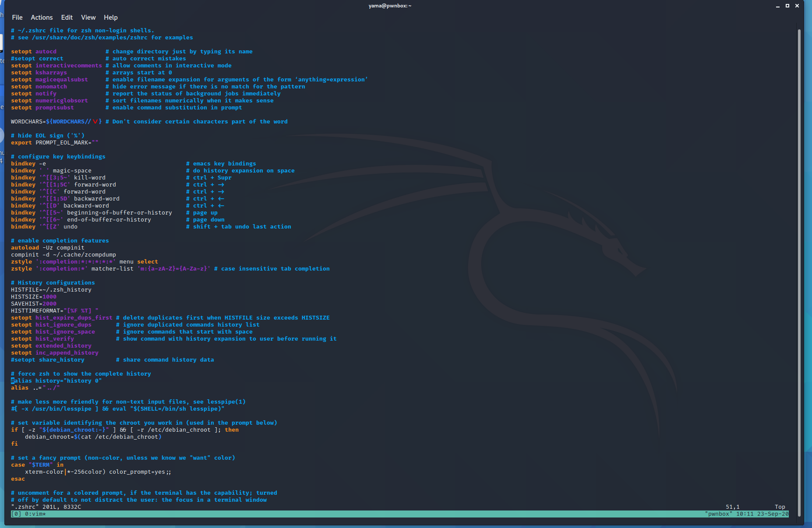Click the 51,1 cursor position indicator
Image resolution: width=812 pixels, height=528 pixels.
[x=732, y=507]
